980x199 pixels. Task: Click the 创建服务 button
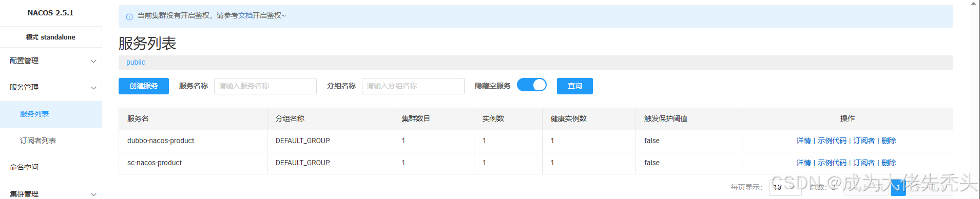coord(144,86)
